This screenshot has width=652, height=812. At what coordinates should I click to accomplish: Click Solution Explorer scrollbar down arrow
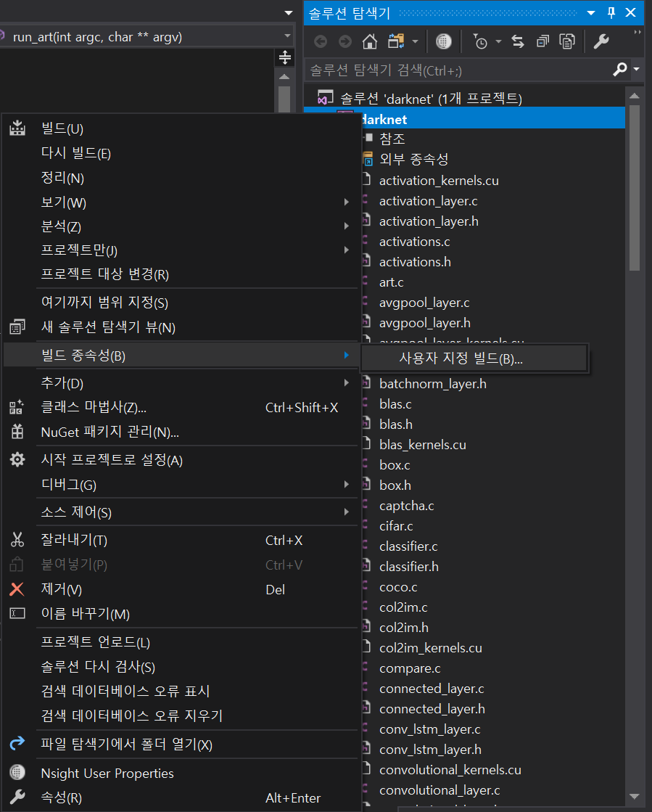click(x=635, y=796)
